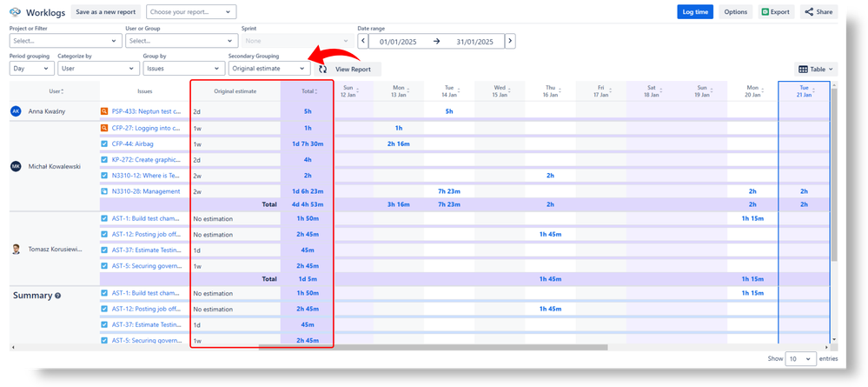Click the Log time button
868x387 pixels.
tap(695, 11)
